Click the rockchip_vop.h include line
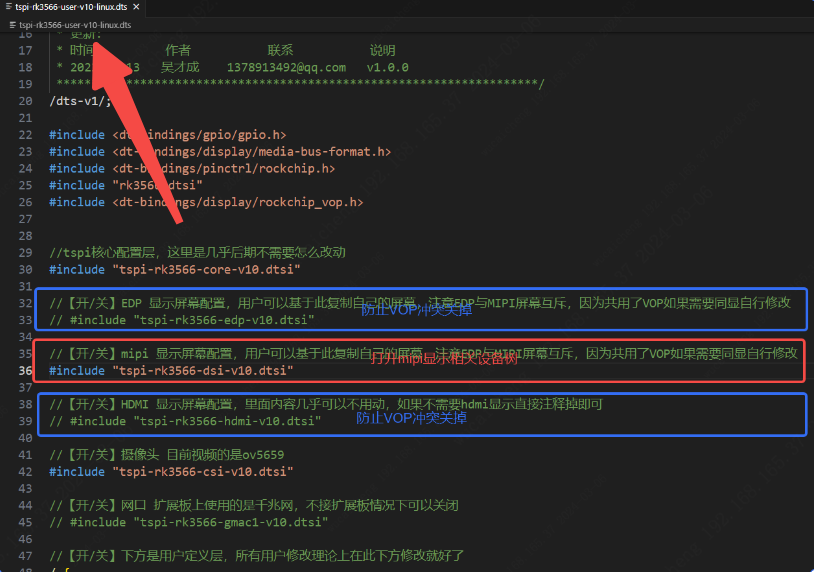 point(206,202)
